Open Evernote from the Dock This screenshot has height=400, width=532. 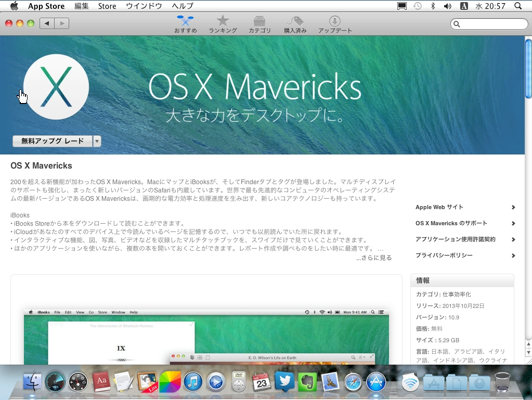307,382
